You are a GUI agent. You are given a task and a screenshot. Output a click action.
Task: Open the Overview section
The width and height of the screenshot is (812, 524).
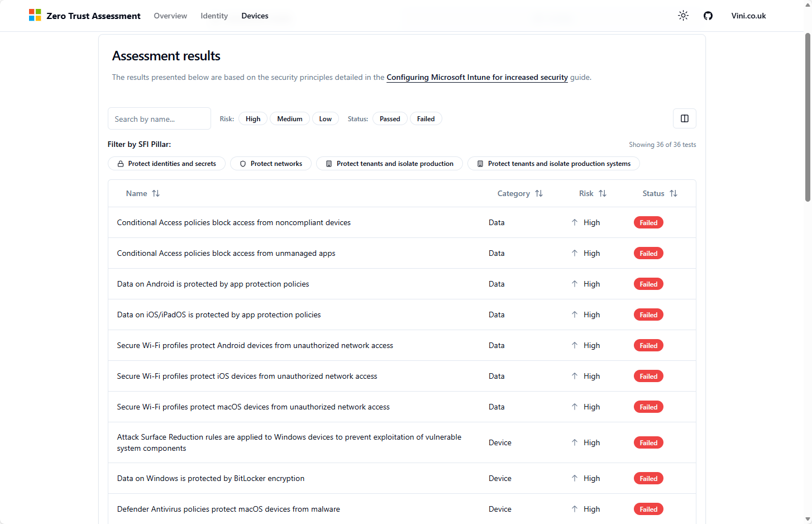(x=170, y=16)
